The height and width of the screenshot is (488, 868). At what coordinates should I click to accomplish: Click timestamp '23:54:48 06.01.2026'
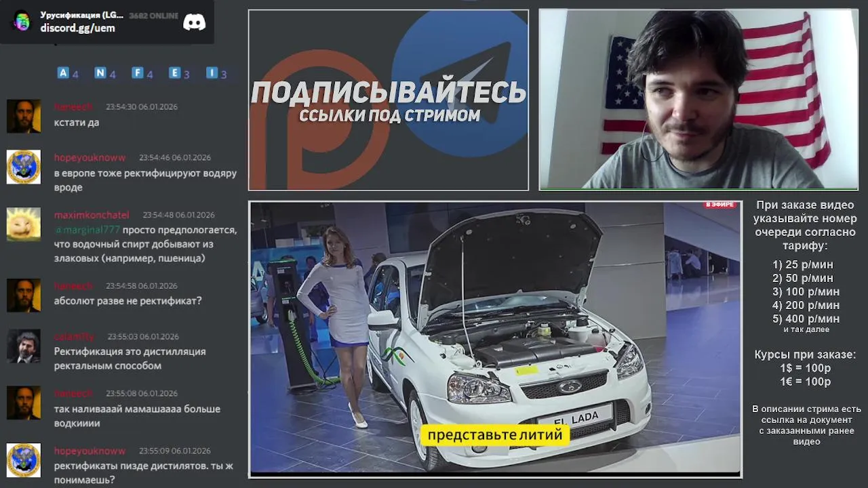coord(178,215)
